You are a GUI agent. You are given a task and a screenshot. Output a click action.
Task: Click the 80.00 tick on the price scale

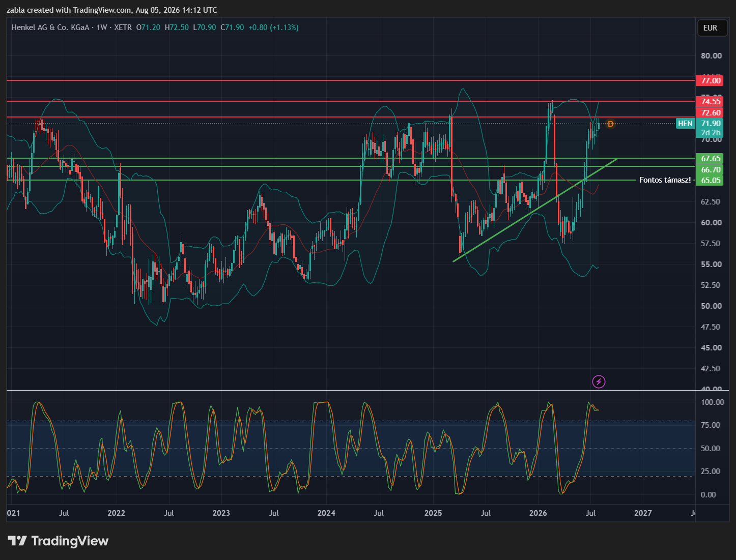(711, 56)
